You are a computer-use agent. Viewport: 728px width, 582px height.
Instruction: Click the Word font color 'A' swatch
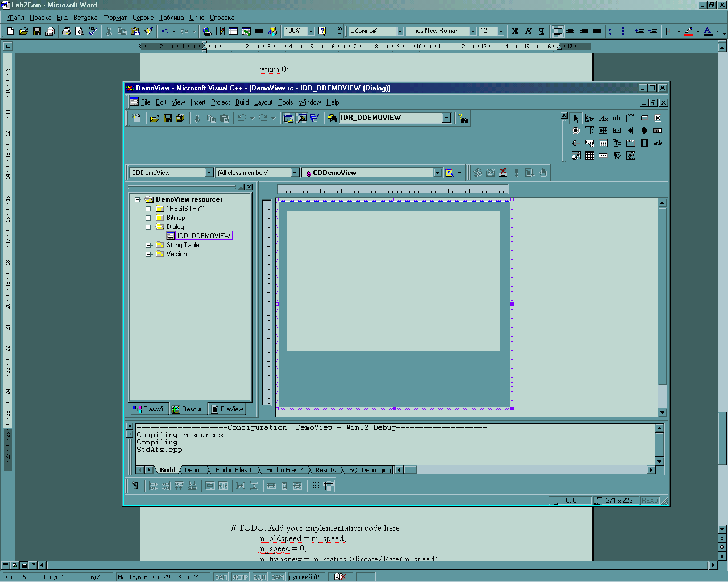coord(708,31)
